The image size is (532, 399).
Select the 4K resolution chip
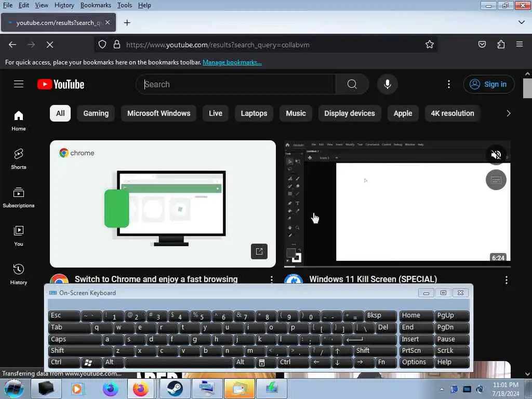453,113
